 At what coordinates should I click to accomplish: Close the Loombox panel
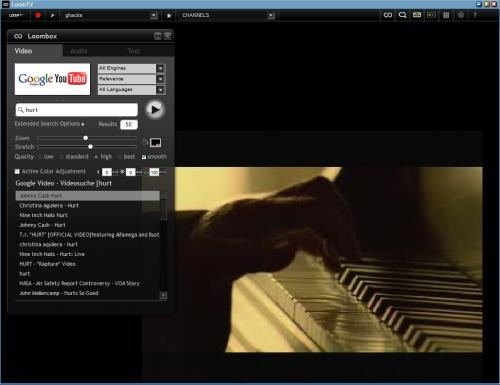168,36
